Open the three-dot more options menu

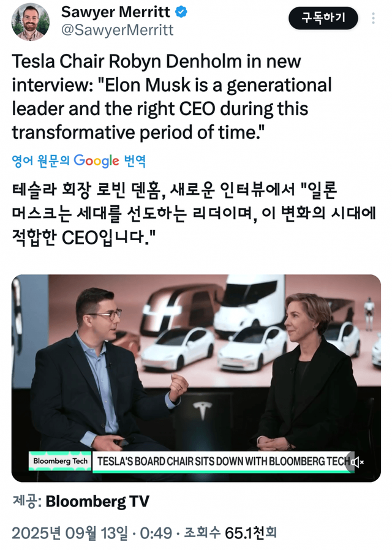[x=374, y=18]
